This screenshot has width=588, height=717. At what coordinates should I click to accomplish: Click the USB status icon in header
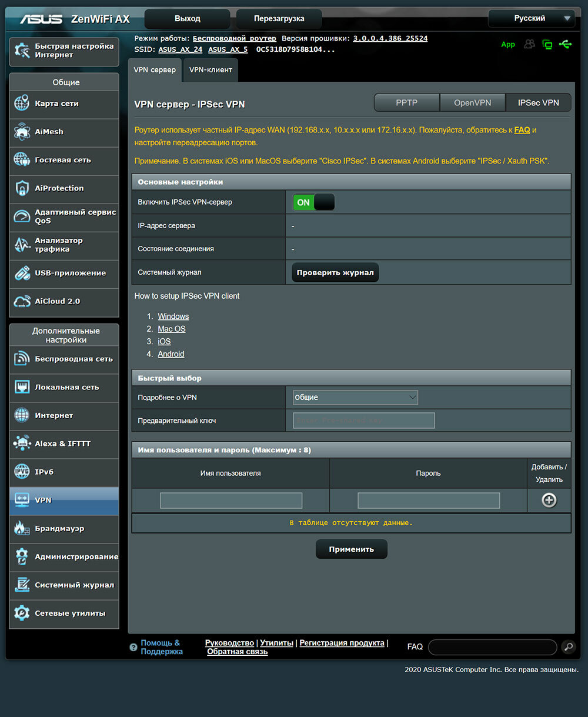[565, 44]
